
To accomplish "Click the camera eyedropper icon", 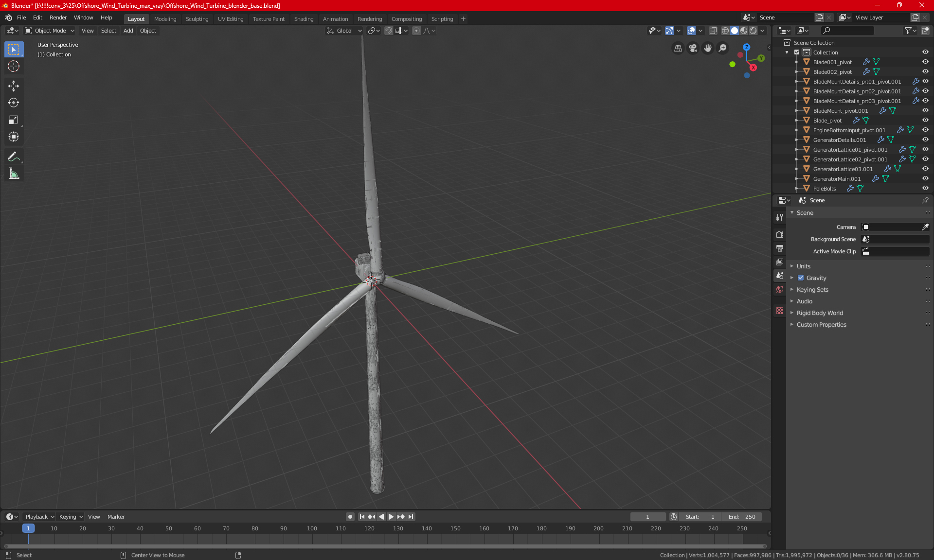I will (925, 227).
